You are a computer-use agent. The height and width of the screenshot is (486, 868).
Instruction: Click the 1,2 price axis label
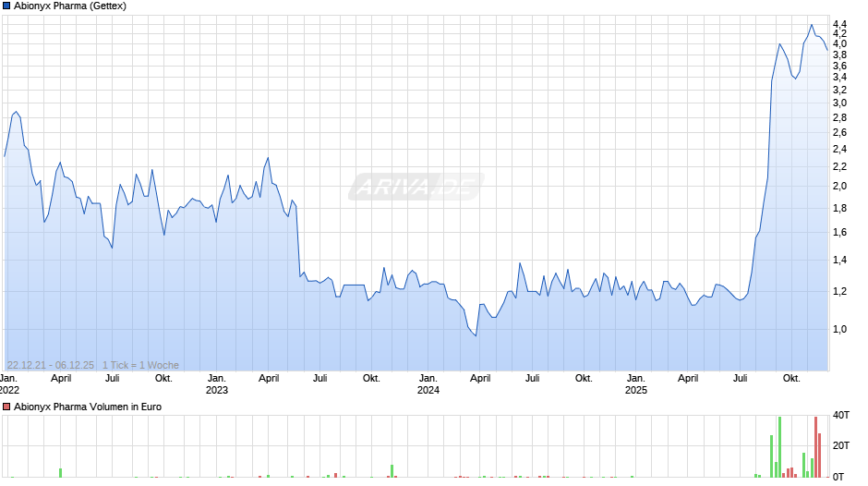pos(839,291)
